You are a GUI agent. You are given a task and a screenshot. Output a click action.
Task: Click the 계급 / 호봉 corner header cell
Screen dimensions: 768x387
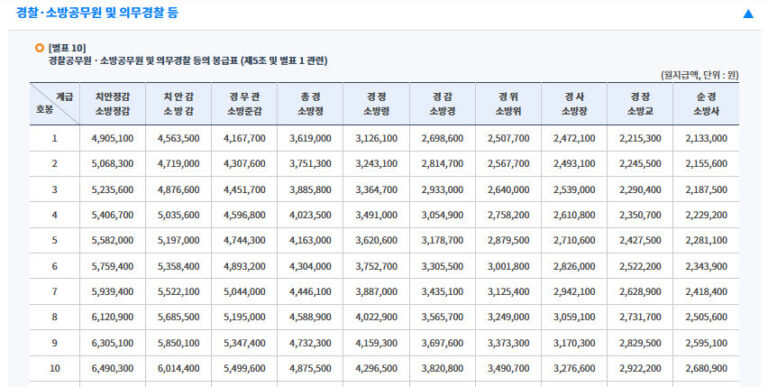(54, 104)
